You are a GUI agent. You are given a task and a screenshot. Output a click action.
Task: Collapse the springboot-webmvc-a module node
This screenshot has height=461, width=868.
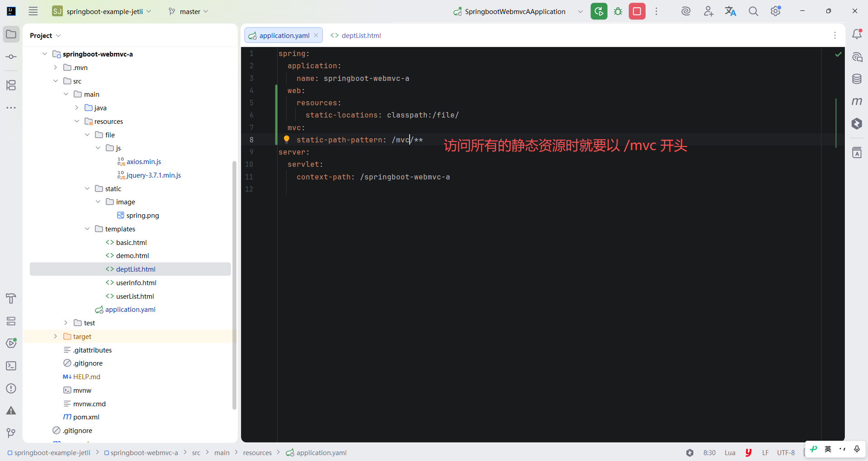coord(44,54)
